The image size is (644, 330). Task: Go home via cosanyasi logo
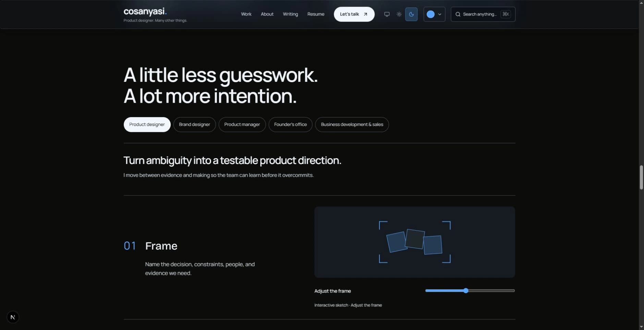(145, 11)
